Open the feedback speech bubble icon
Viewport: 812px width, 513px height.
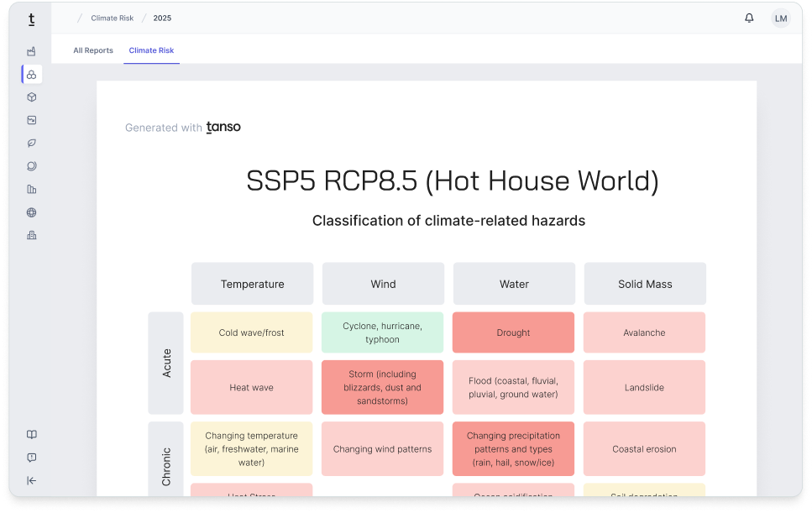(x=32, y=458)
